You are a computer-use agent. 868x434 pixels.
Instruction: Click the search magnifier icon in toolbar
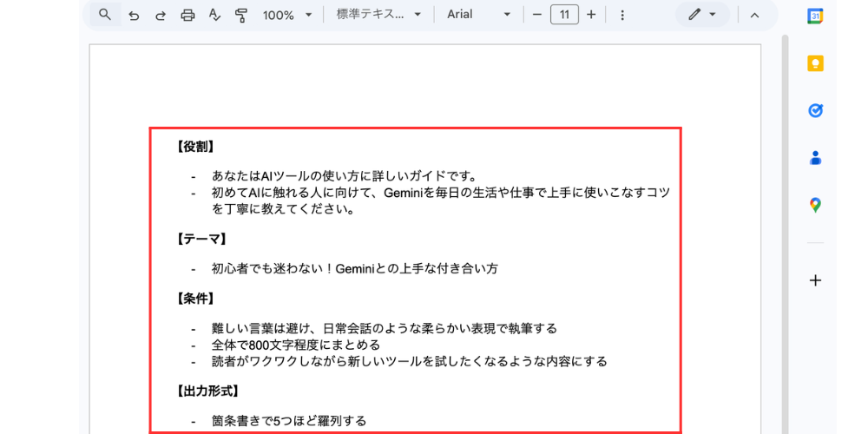pyautogui.click(x=105, y=15)
